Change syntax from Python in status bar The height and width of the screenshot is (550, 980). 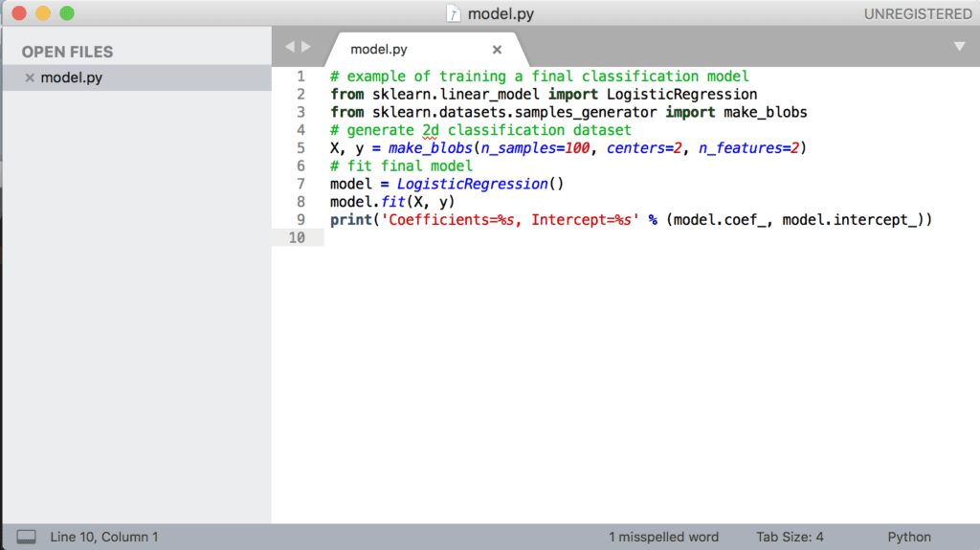[909, 537]
